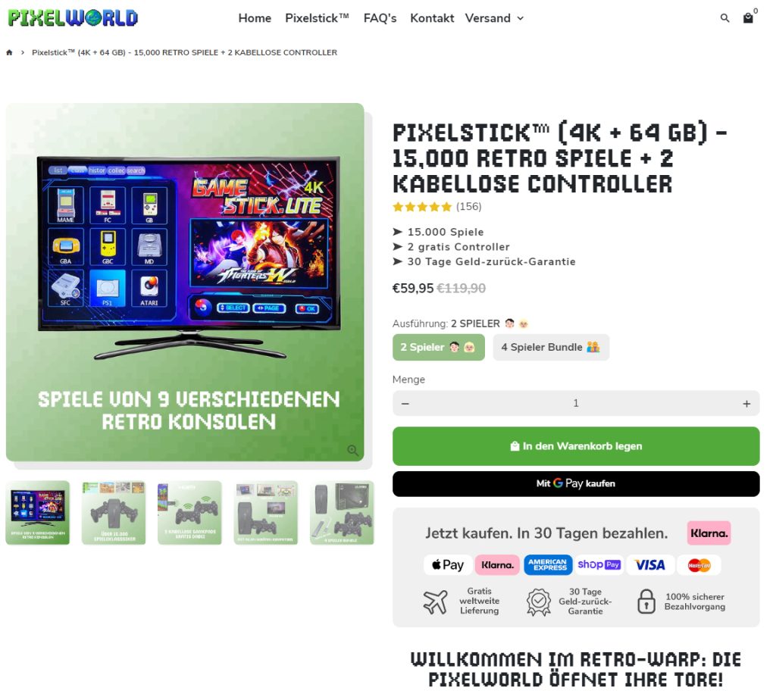
Task: Click the pink Klarna badge
Action: (709, 533)
